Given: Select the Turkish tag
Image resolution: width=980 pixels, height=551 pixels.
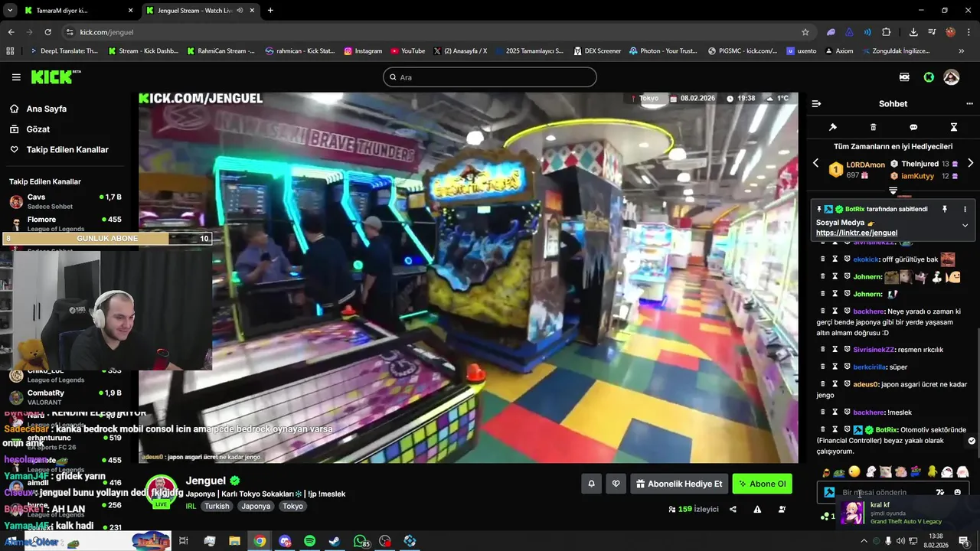Looking at the screenshot, I should point(217,506).
